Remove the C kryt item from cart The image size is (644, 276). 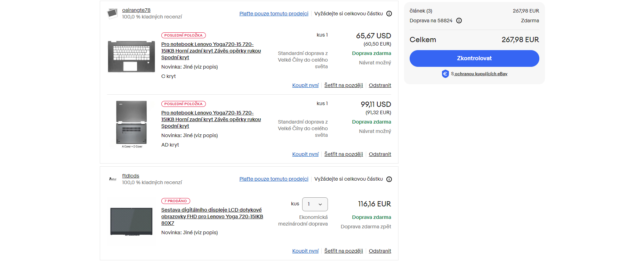point(380,85)
